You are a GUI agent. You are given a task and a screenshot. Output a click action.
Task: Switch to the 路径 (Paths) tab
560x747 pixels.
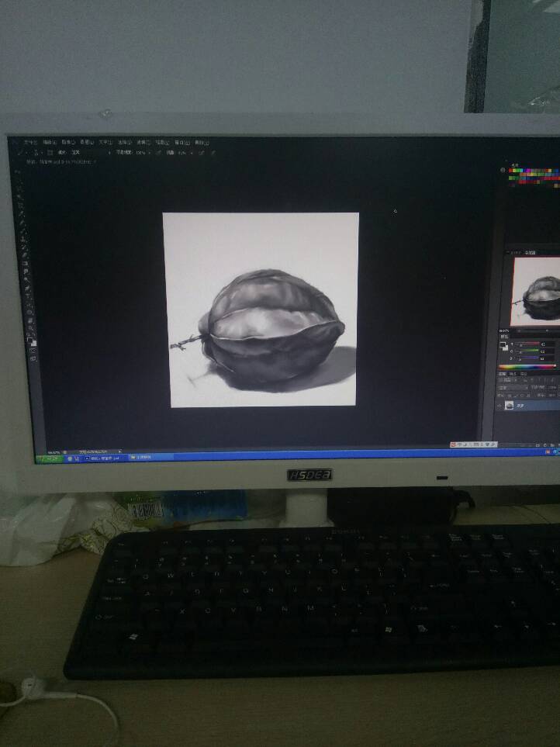click(524, 375)
